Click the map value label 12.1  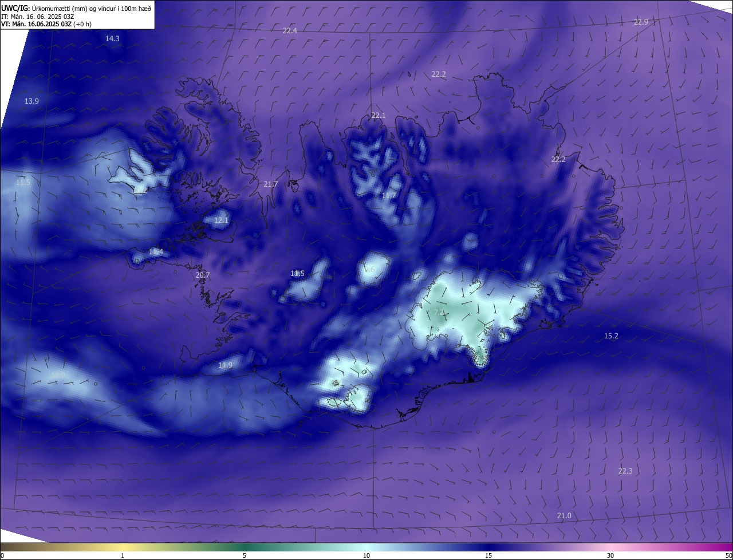click(221, 220)
